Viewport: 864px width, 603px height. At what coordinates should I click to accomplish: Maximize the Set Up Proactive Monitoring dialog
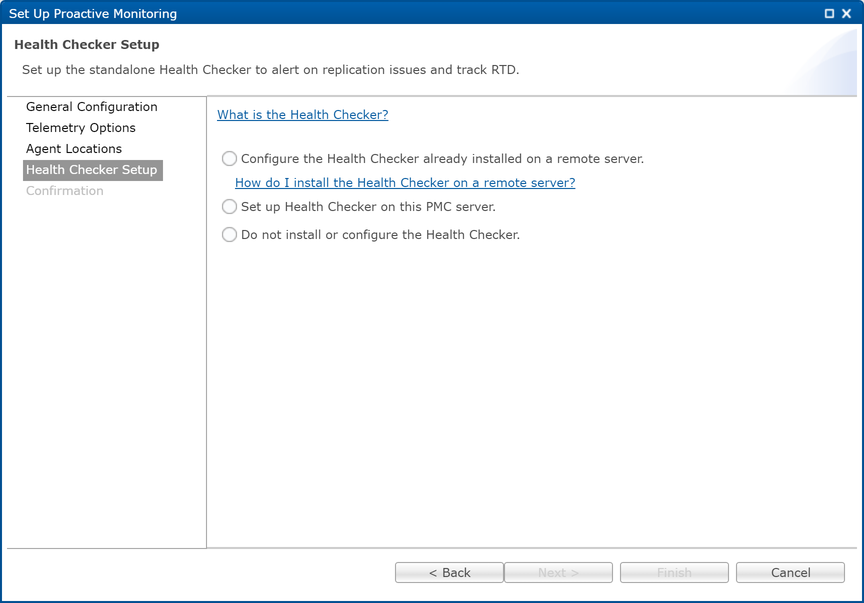(x=829, y=13)
